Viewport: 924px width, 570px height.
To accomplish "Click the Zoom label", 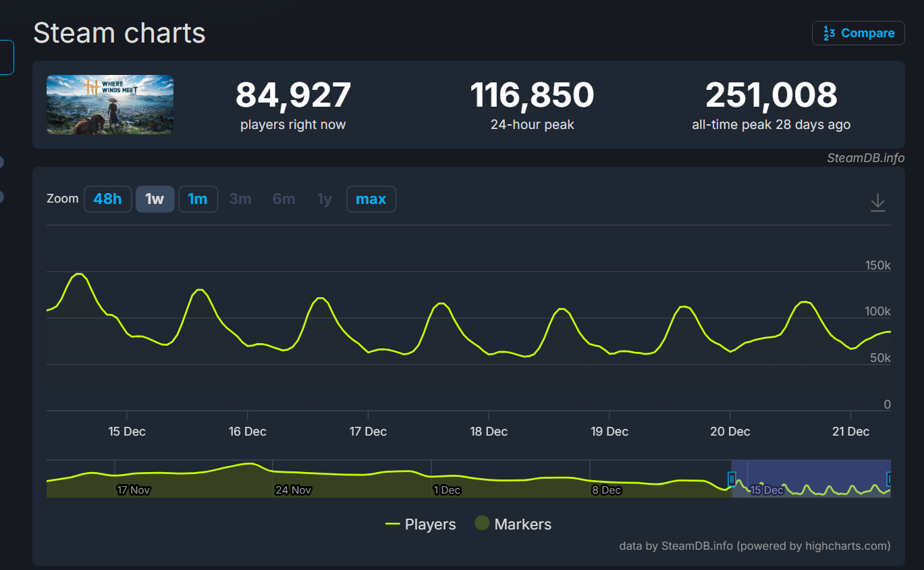I will click(x=63, y=199).
